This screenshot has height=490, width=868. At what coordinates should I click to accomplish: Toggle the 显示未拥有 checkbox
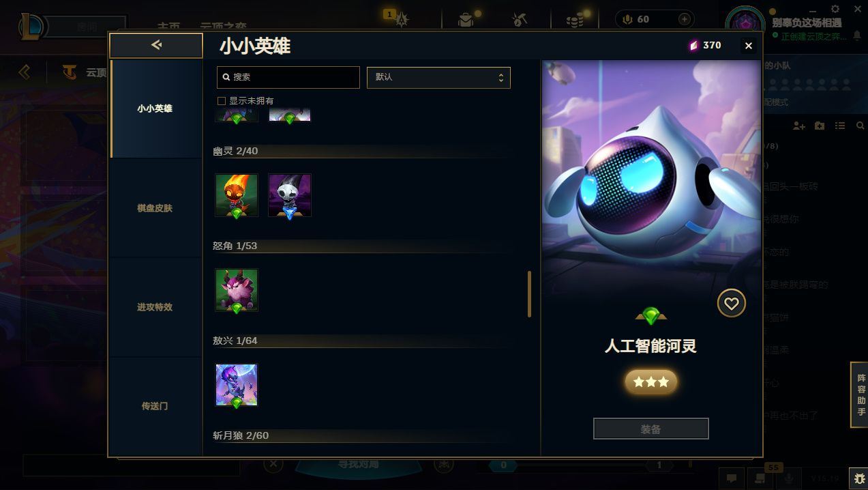pyautogui.click(x=221, y=101)
